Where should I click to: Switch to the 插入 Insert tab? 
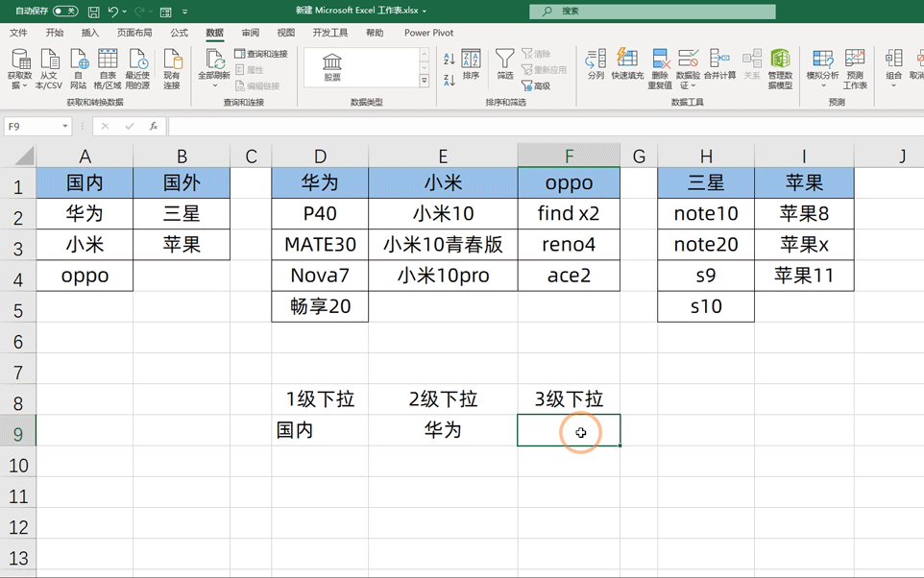point(89,33)
